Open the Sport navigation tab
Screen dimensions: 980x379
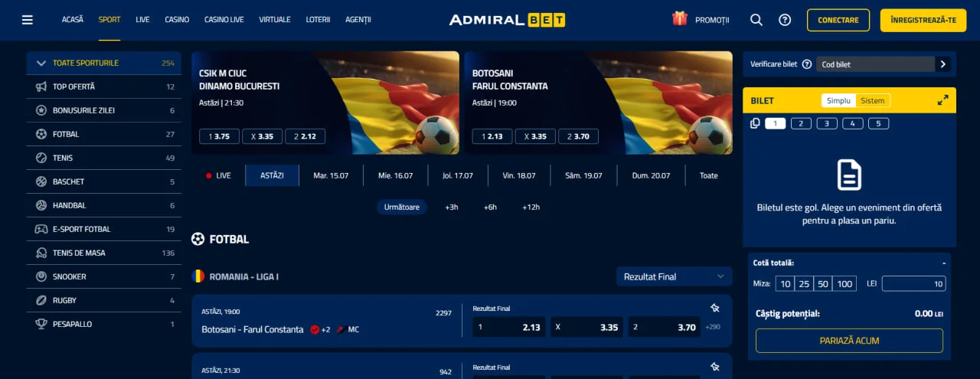109,20
